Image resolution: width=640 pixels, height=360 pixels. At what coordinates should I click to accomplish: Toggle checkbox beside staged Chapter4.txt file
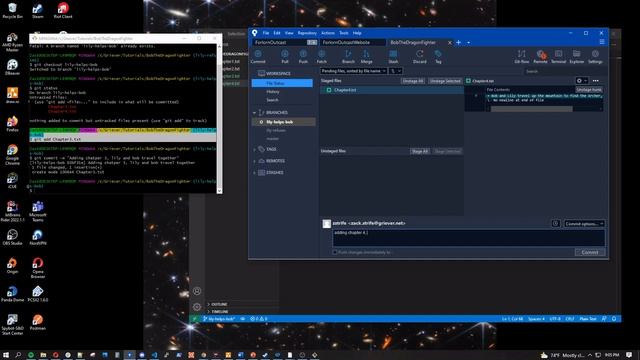(x=329, y=90)
